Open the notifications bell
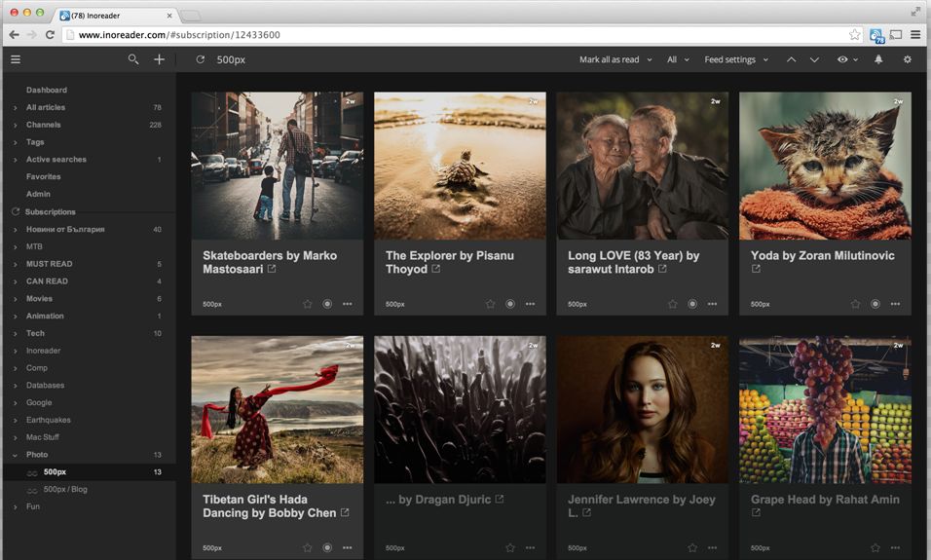The image size is (931, 560). [x=878, y=59]
